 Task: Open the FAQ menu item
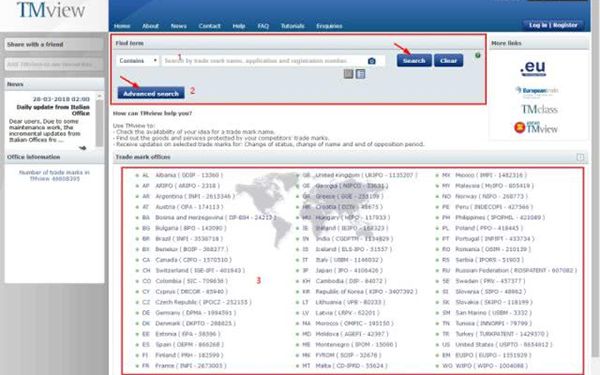pos(263,26)
